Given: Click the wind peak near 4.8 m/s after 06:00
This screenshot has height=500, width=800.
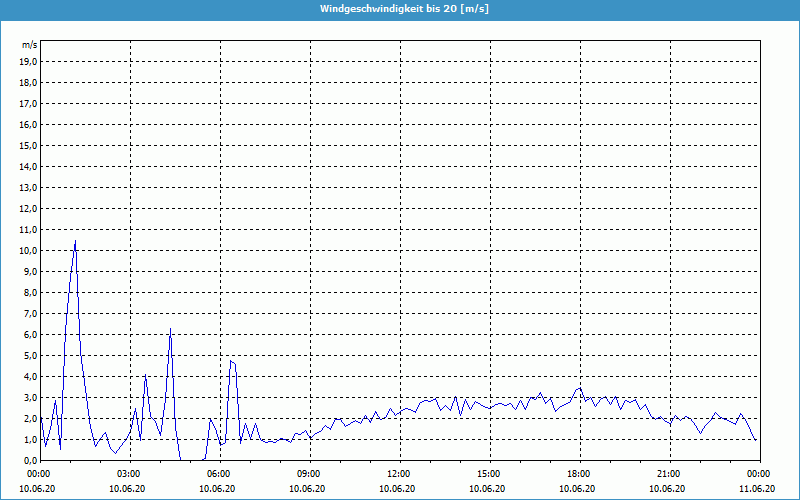Looking at the screenshot, I should pos(230,360).
